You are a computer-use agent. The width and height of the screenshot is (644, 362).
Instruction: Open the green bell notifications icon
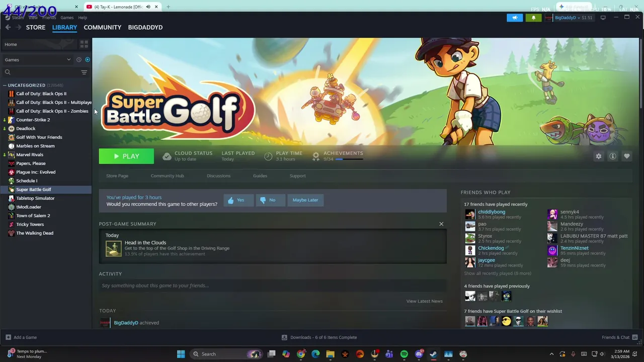pos(534,18)
